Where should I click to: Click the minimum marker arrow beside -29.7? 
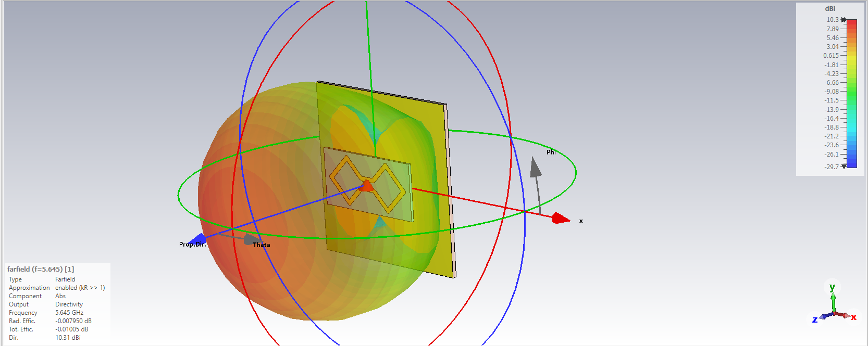(844, 166)
